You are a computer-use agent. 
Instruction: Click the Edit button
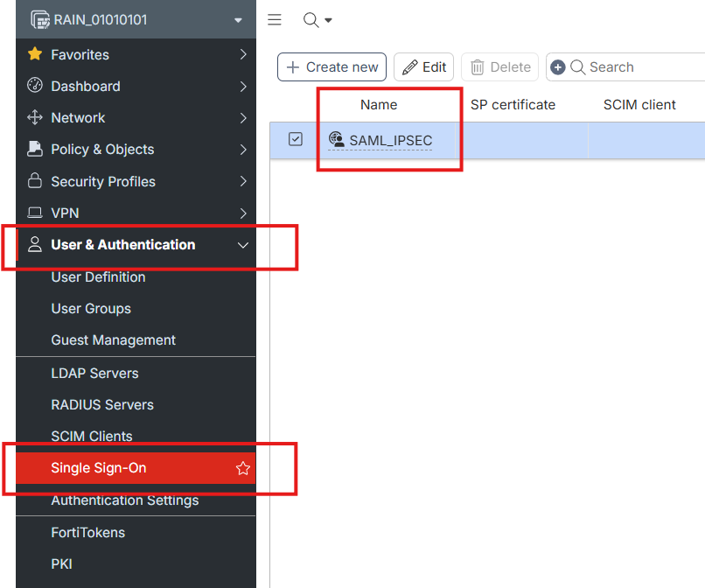coord(423,67)
